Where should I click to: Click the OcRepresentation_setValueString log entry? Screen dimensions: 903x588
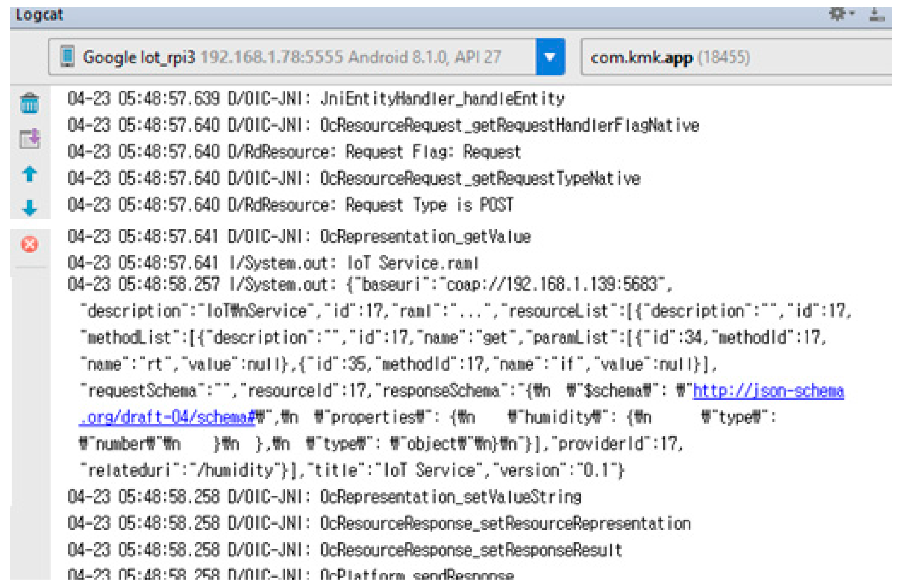click(324, 496)
